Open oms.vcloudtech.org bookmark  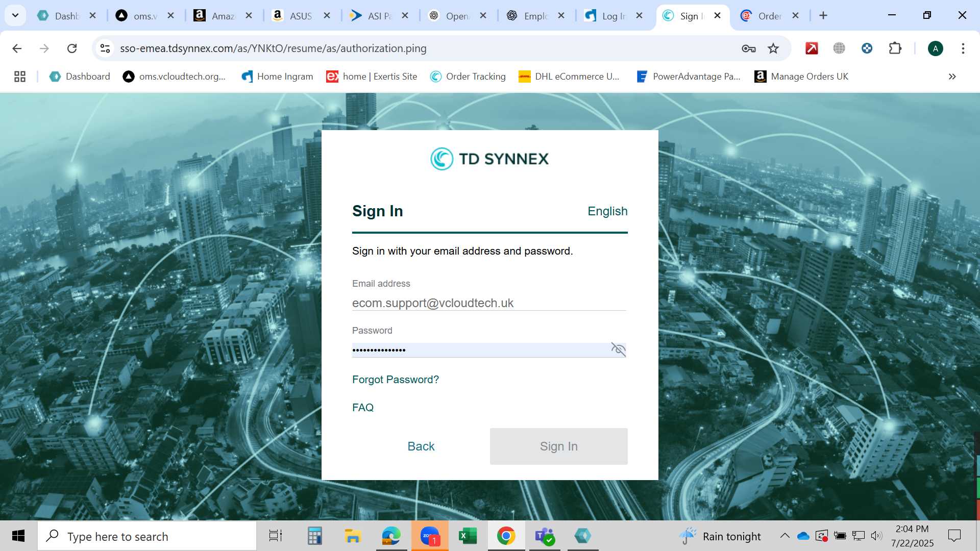pos(174,77)
